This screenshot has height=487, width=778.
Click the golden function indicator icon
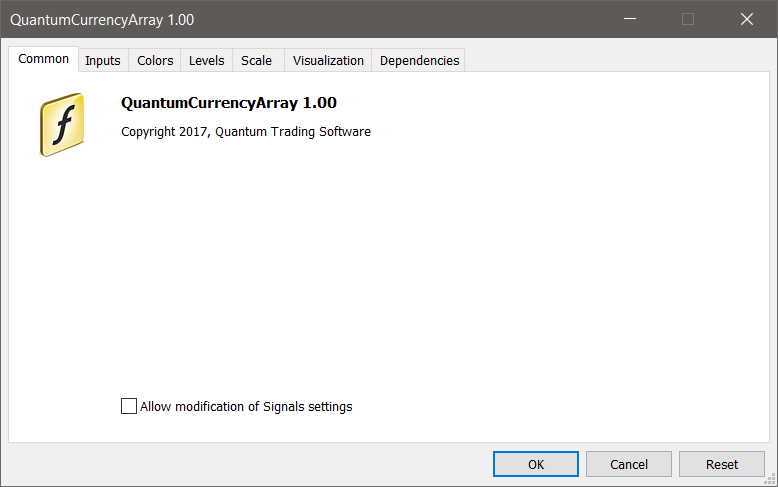point(61,125)
